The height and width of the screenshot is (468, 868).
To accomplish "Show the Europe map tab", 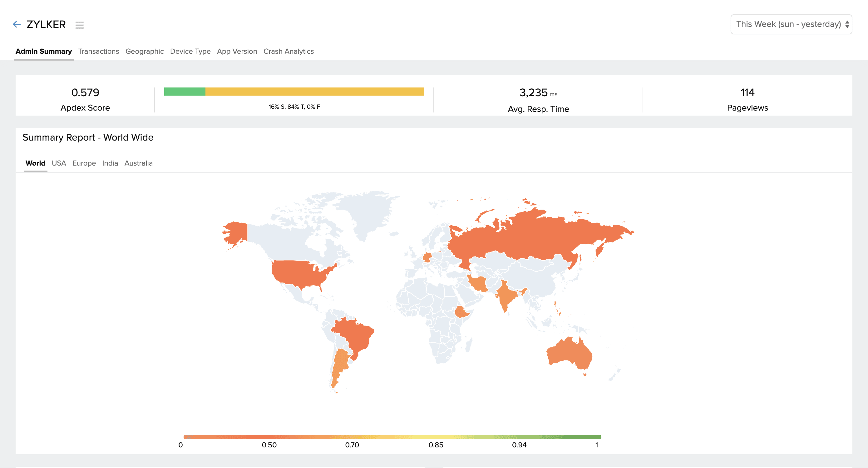I will point(84,163).
